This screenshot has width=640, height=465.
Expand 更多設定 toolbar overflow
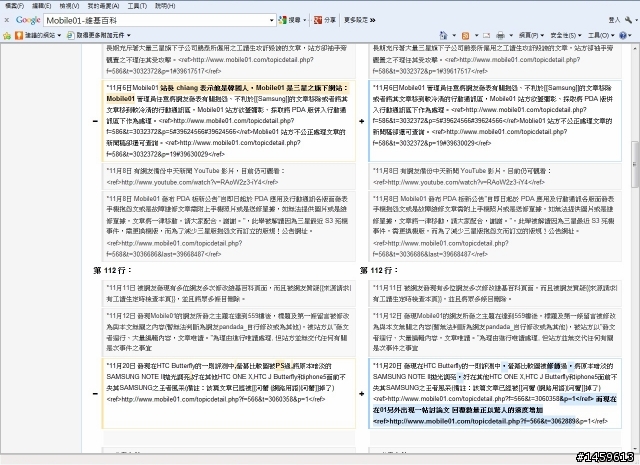tap(359, 20)
